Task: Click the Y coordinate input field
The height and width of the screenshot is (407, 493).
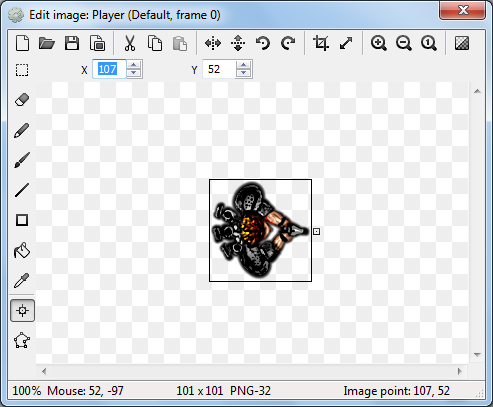Action: pyautogui.click(x=219, y=69)
